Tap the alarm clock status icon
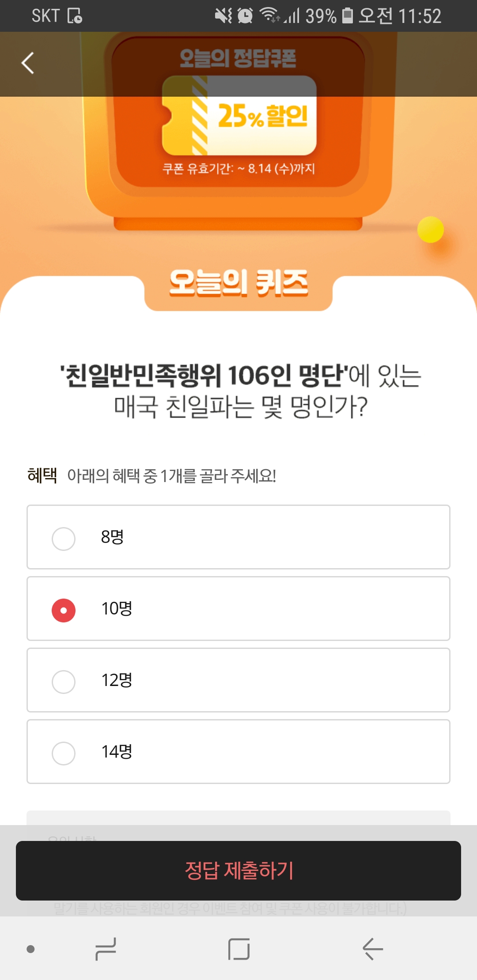Viewport: 477px width, 980px height. [245, 16]
